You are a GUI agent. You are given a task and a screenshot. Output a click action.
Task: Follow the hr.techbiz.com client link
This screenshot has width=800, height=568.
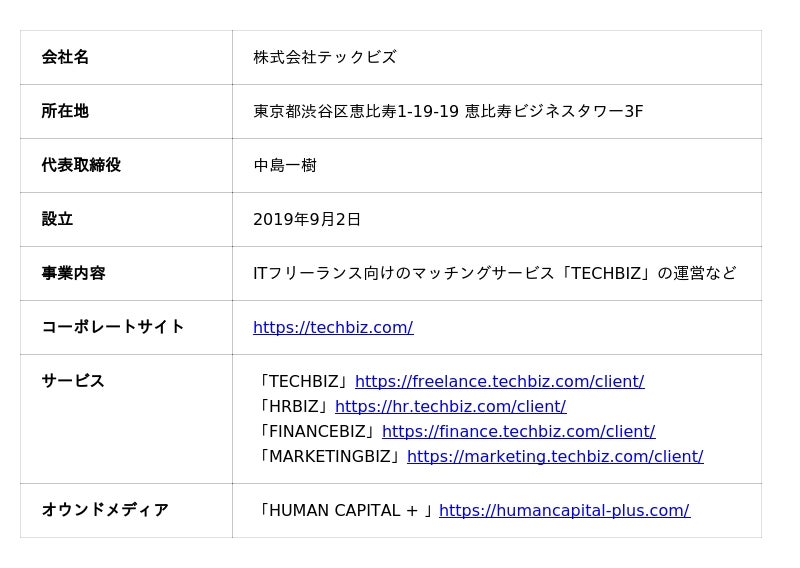pos(450,407)
